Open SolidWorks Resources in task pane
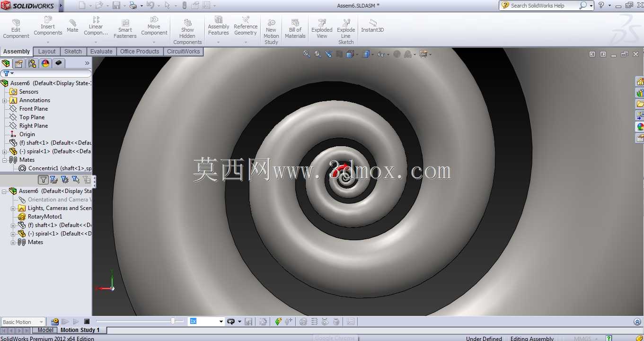Screen dimensions: 644x341 [640, 81]
